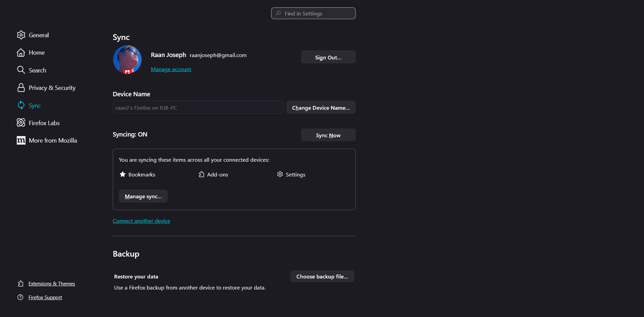Image resolution: width=644 pixels, height=317 pixels.
Task: Click the Firefox Support question mark icon
Action: click(x=20, y=297)
